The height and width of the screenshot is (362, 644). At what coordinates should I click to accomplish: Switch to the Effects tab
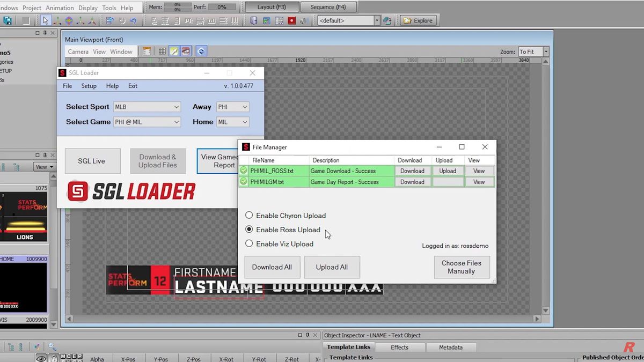400,347
